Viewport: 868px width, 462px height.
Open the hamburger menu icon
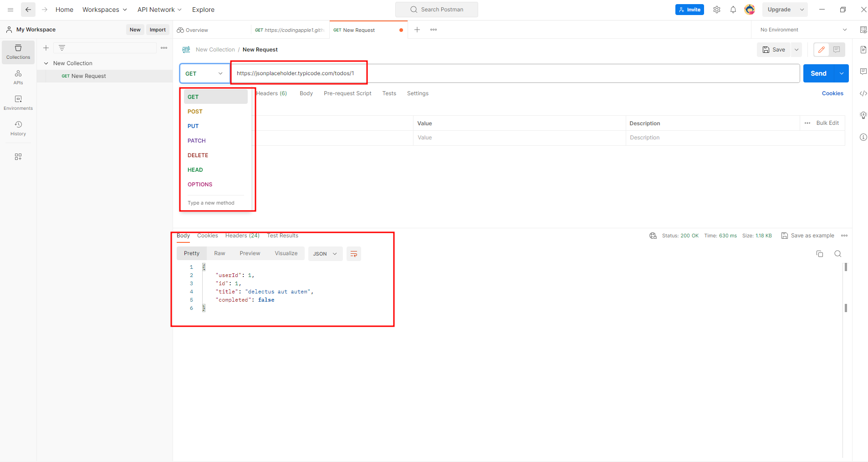coord(10,10)
